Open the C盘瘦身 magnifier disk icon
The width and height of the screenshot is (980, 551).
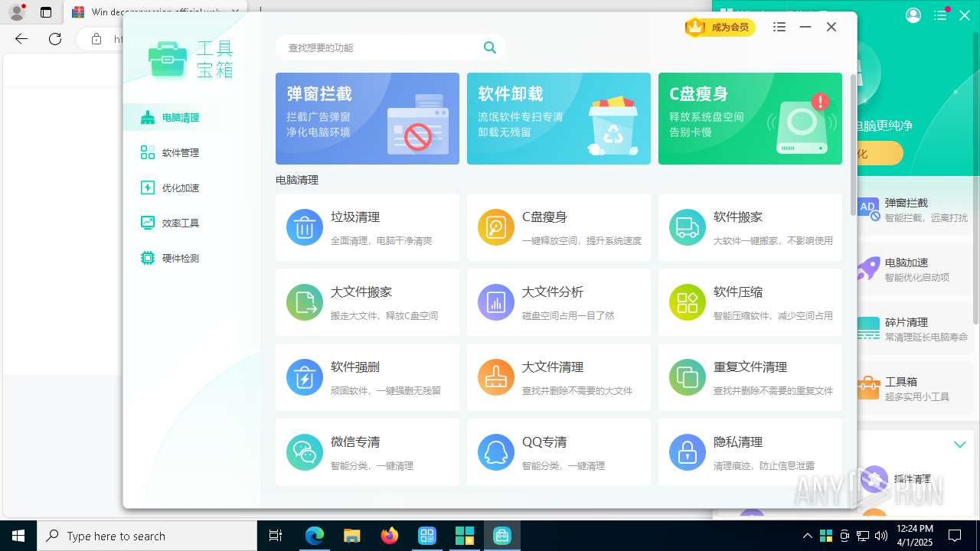(x=496, y=227)
